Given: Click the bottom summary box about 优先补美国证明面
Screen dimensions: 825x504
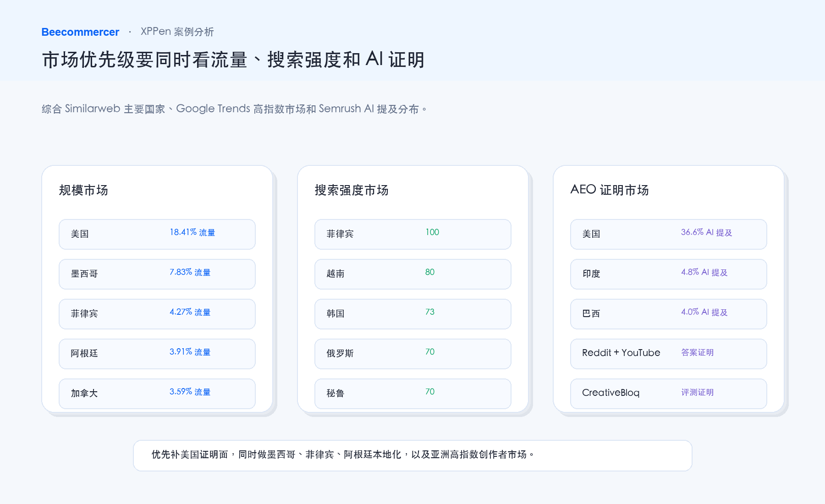Looking at the screenshot, I should tap(412, 455).
